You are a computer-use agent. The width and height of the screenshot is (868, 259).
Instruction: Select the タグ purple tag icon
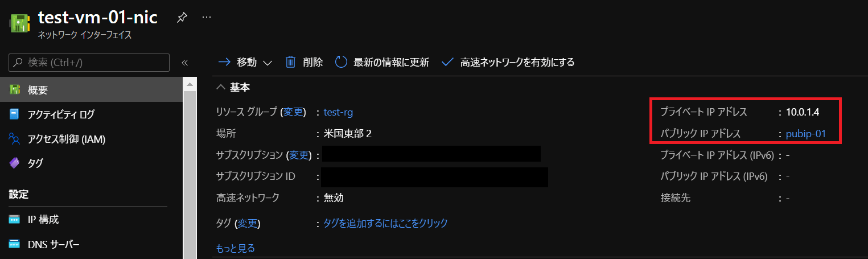point(15,163)
